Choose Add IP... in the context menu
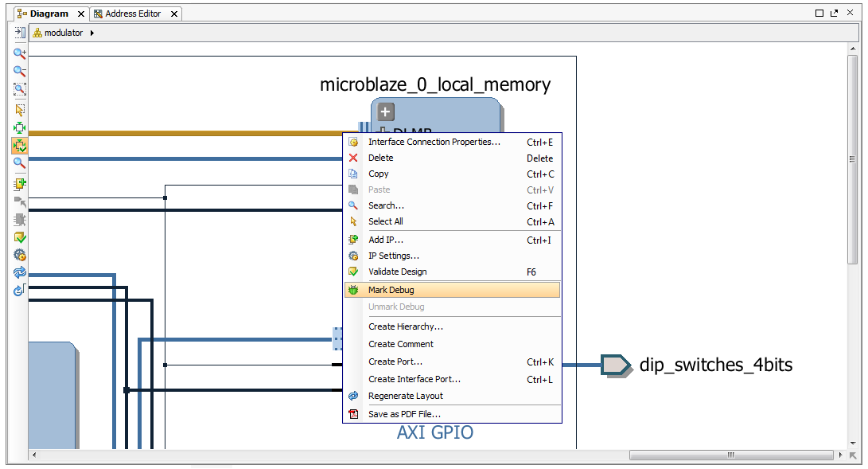 click(x=452, y=240)
